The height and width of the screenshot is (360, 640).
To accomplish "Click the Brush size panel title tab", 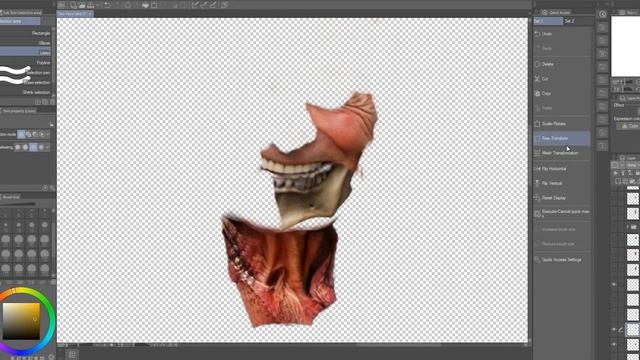I will pos(11,197).
